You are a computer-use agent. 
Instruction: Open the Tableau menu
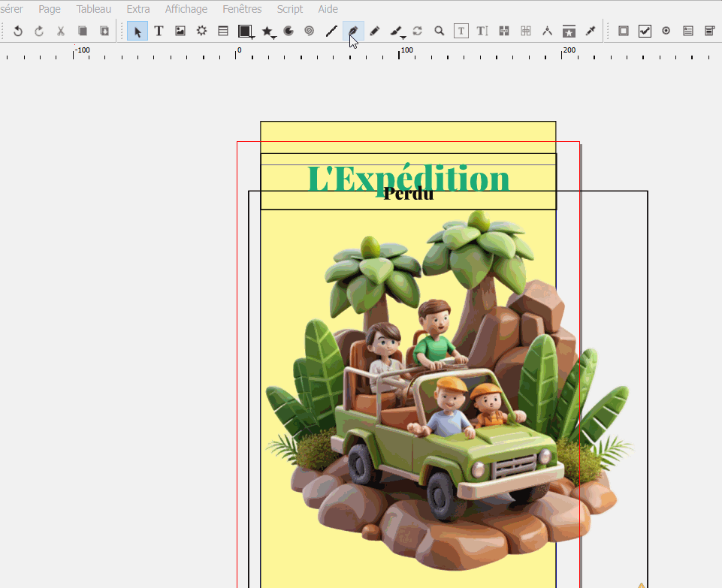[94, 9]
